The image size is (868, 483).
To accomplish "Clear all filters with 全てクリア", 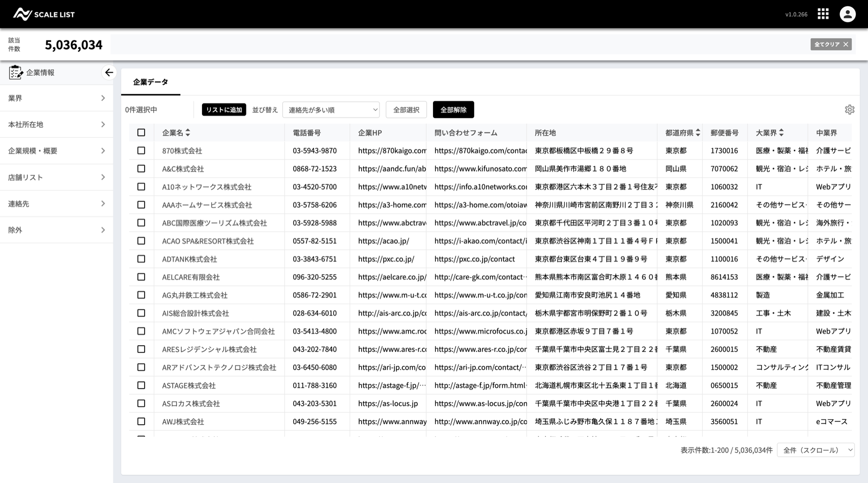I will tap(831, 44).
